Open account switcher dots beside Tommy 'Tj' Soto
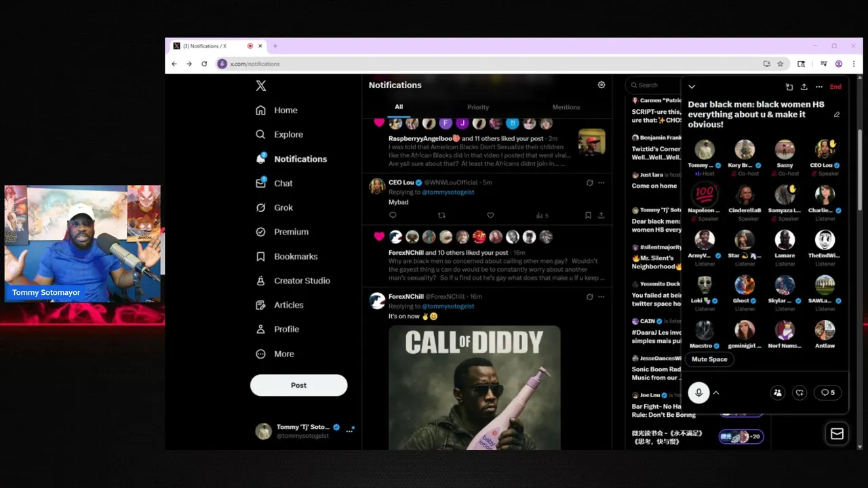 point(350,431)
